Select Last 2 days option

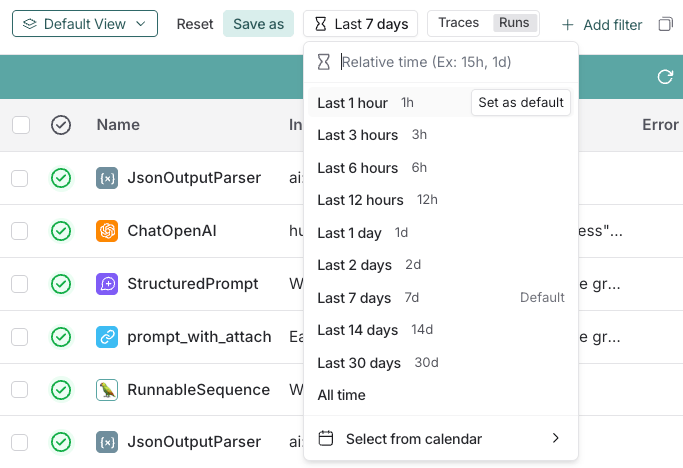point(441,265)
